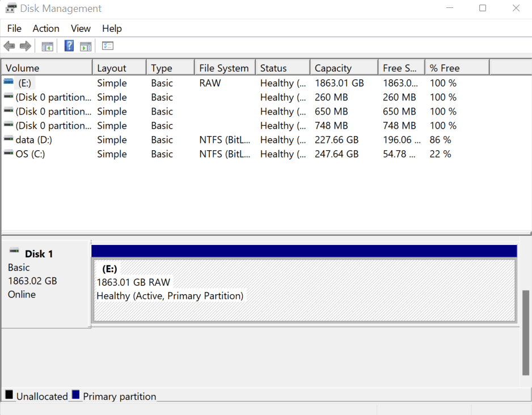Image resolution: width=532 pixels, height=415 pixels.
Task: Click drive icon of the 748 MB partition
Action: [x=9, y=125]
